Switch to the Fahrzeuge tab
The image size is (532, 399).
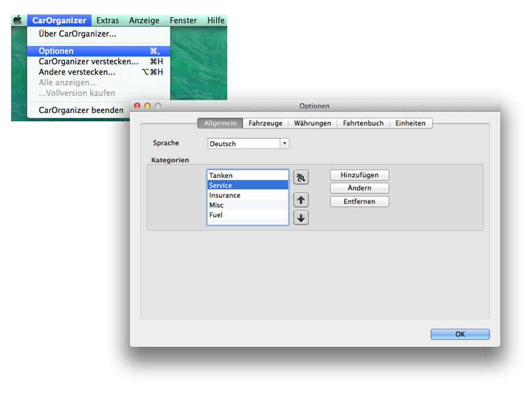click(x=265, y=123)
